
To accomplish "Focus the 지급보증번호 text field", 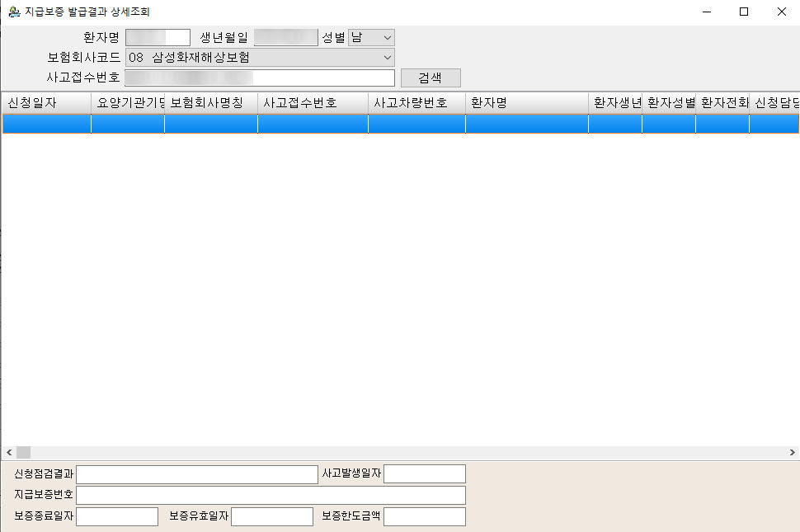I will pos(271,495).
